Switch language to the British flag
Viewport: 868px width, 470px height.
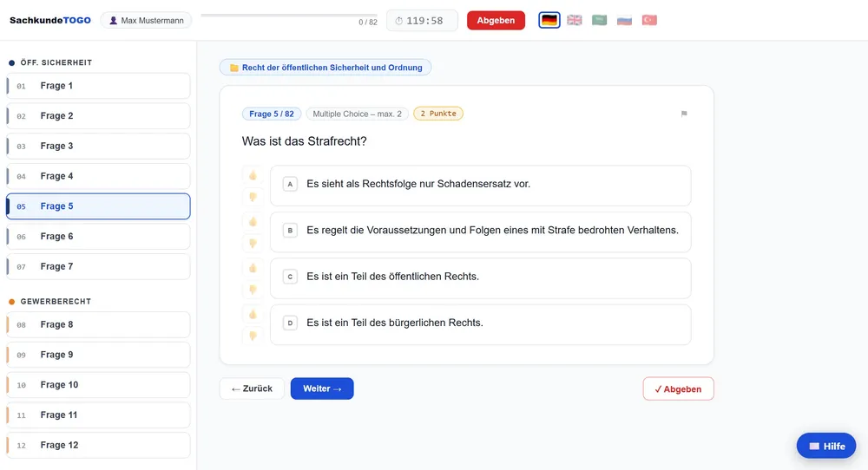tap(575, 21)
